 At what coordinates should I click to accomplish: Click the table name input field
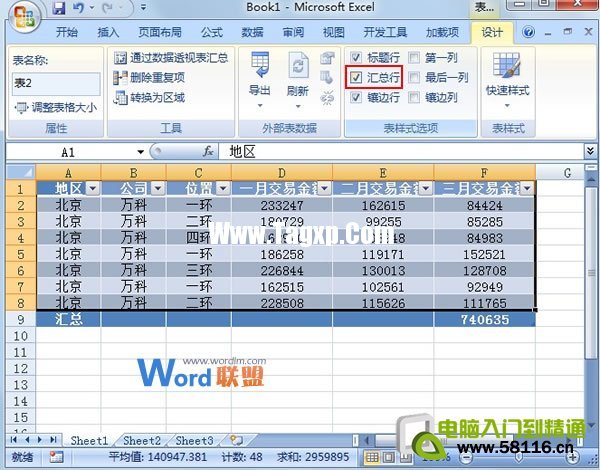(56, 83)
